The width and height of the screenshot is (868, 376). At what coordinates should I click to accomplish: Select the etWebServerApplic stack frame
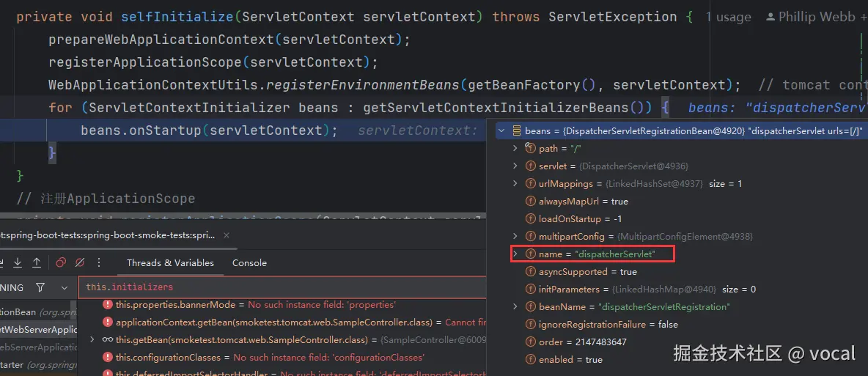(39, 330)
